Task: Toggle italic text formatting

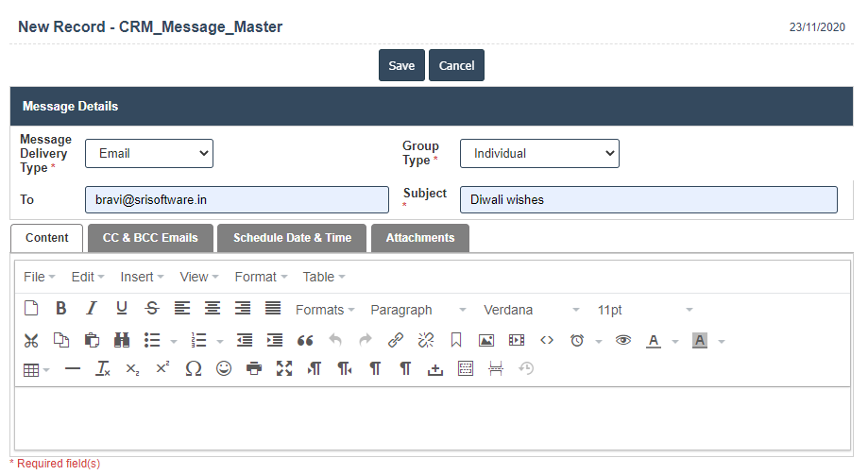Action: [92, 309]
